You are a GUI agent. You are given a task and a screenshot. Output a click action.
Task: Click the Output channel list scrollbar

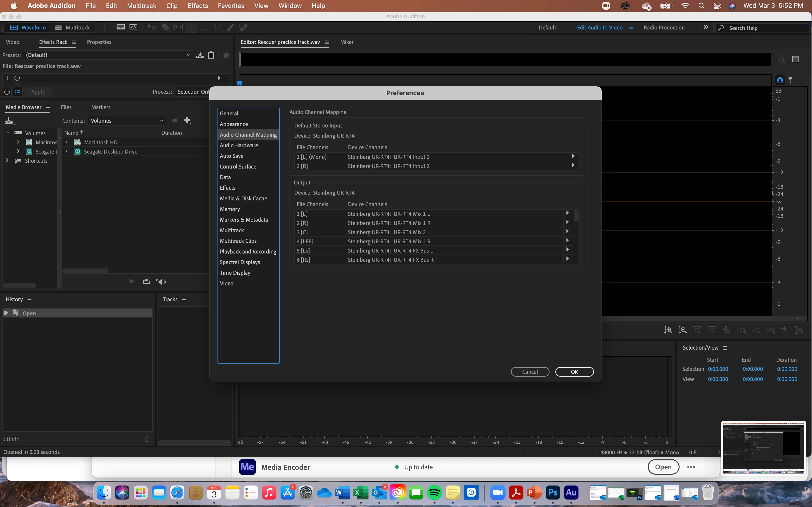pyautogui.click(x=576, y=216)
